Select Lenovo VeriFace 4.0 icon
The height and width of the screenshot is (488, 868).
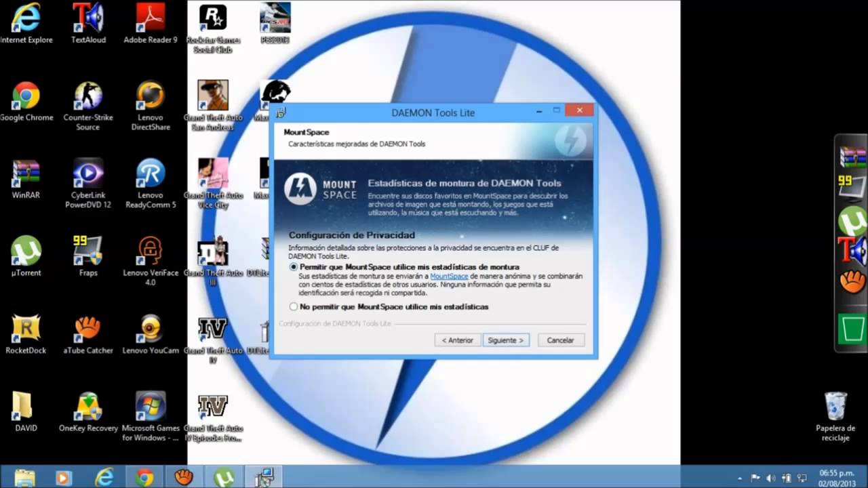pyautogui.click(x=151, y=262)
